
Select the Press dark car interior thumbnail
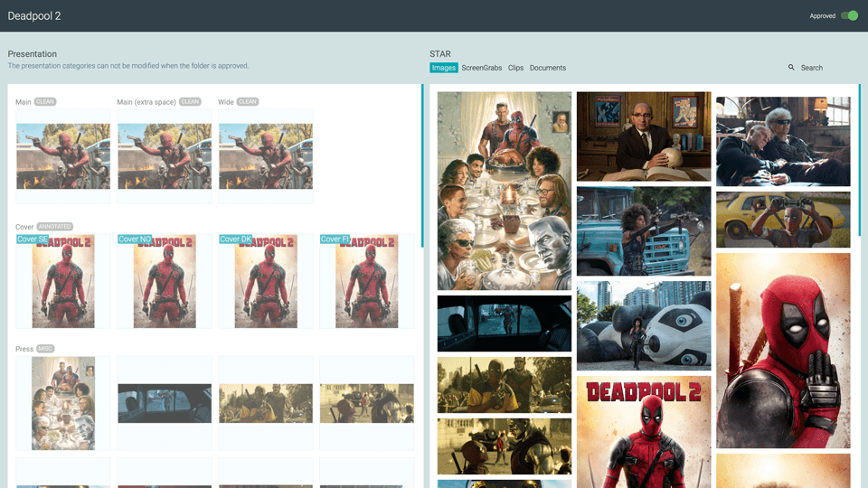165,403
